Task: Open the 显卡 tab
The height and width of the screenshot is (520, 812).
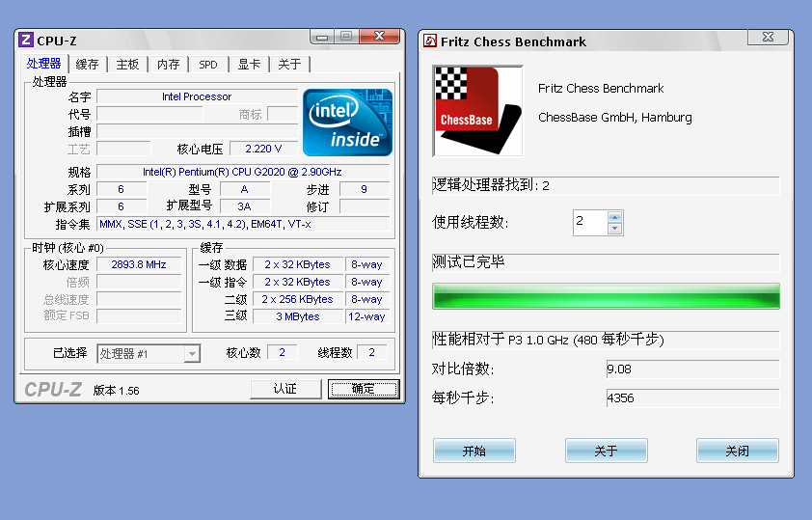Action: click(249, 65)
